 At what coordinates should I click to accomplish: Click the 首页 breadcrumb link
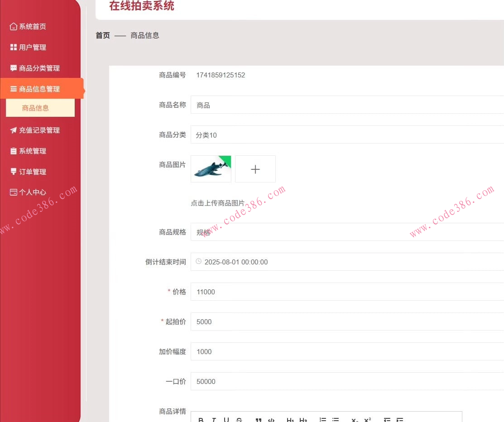pyautogui.click(x=102, y=35)
